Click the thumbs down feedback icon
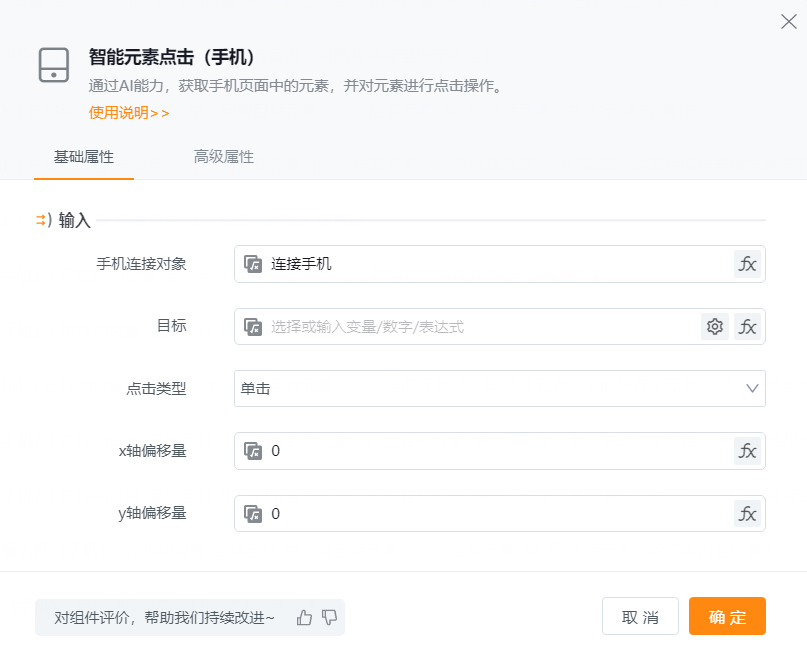Screen dimensions: 807x650 pos(329,618)
